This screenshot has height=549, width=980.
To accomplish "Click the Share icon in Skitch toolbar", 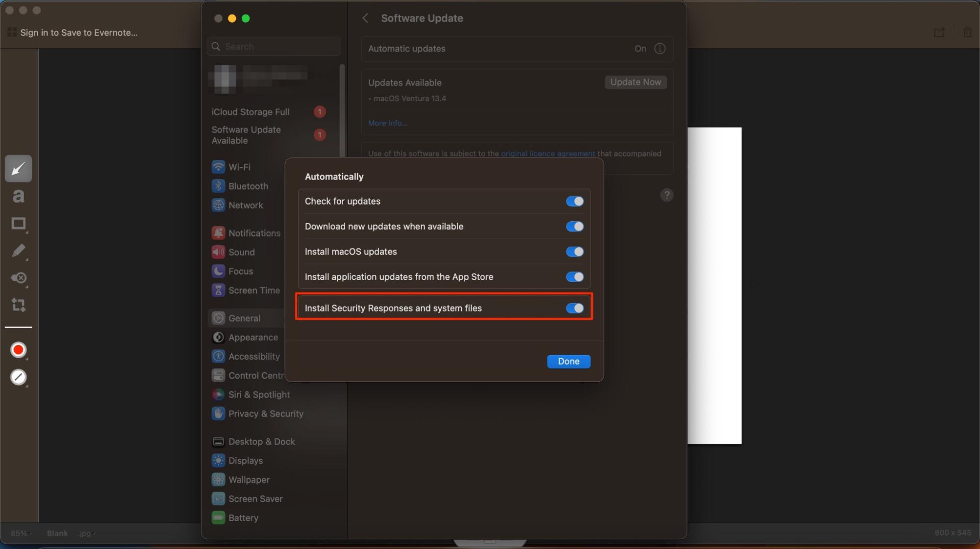I will [x=939, y=32].
